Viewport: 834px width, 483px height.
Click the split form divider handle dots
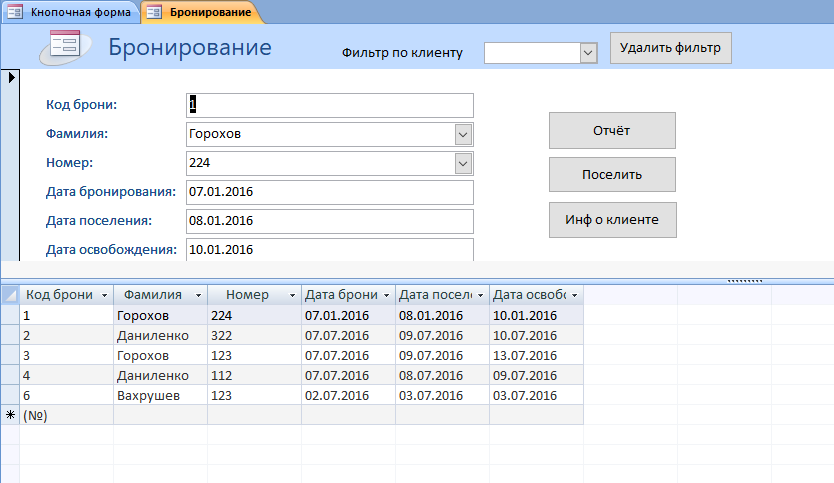(x=745, y=280)
